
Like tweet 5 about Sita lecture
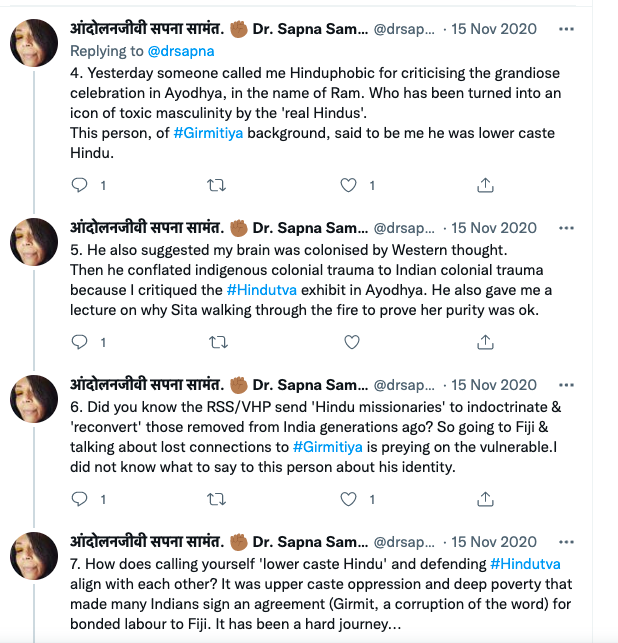coord(350,342)
